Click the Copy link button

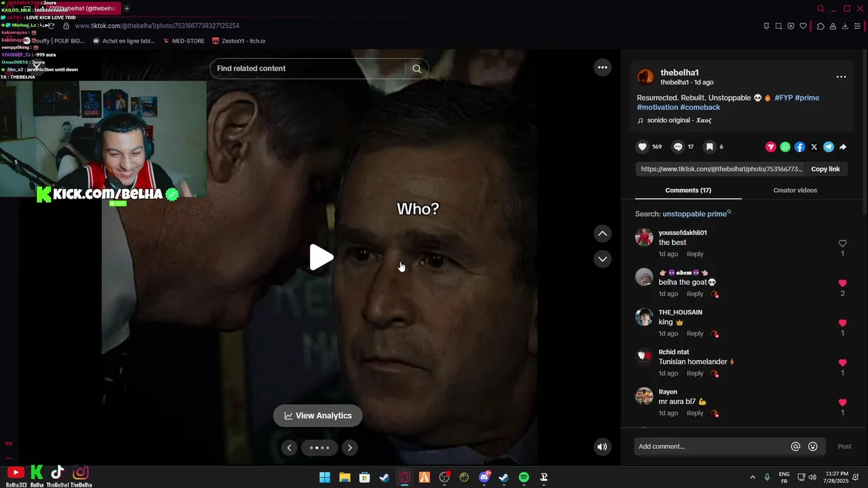pyautogui.click(x=825, y=169)
